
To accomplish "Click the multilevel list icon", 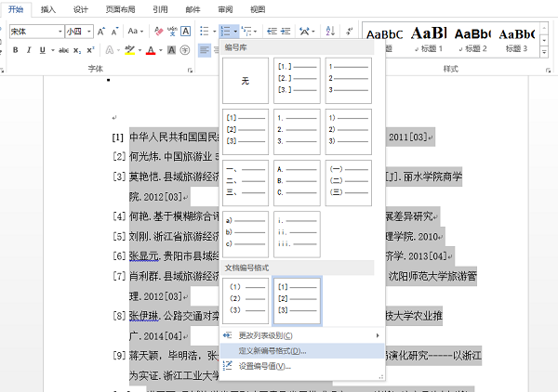I will click(x=246, y=32).
